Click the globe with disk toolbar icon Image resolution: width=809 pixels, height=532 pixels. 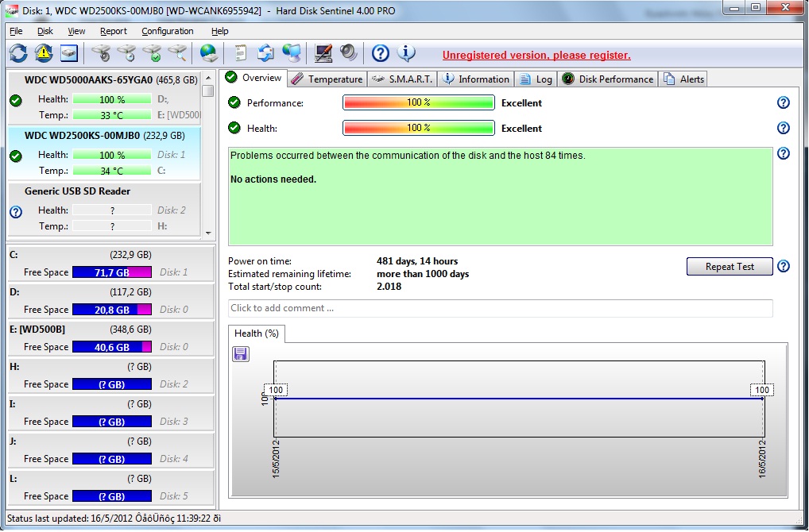pyautogui.click(x=209, y=52)
